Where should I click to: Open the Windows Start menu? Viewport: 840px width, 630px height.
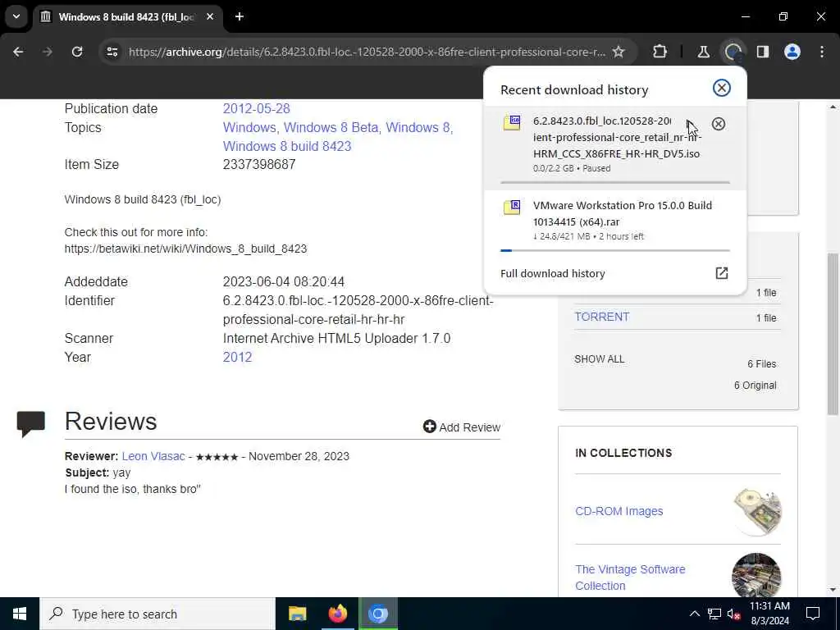pyautogui.click(x=20, y=614)
